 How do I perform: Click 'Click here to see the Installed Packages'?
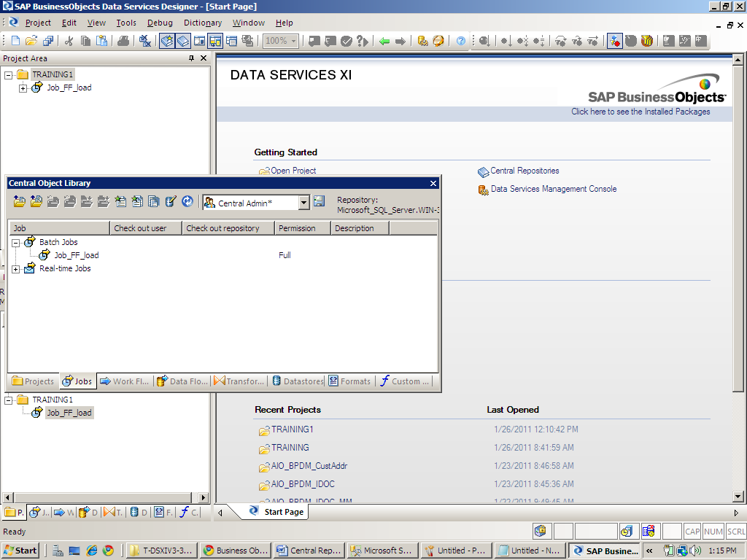(x=640, y=112)
